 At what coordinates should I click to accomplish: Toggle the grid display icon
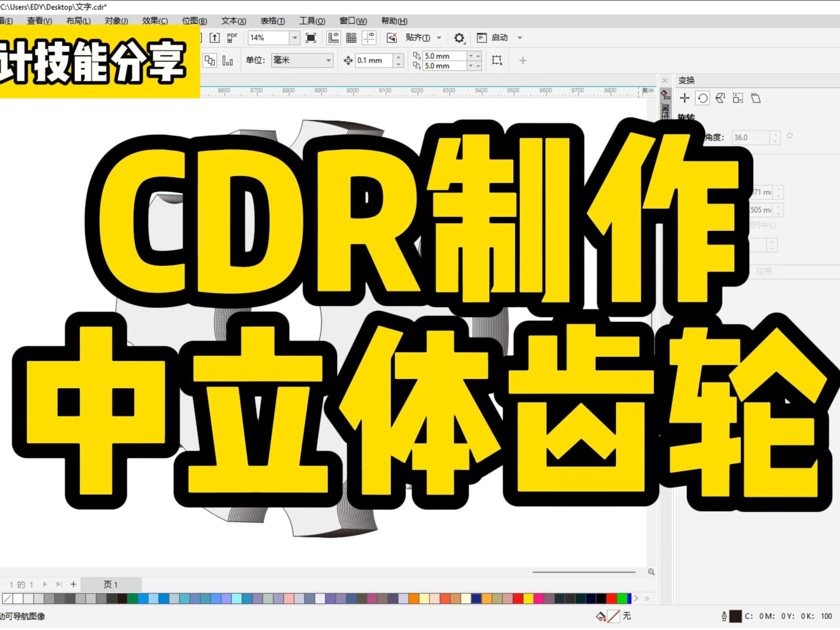tap(351, 38)
